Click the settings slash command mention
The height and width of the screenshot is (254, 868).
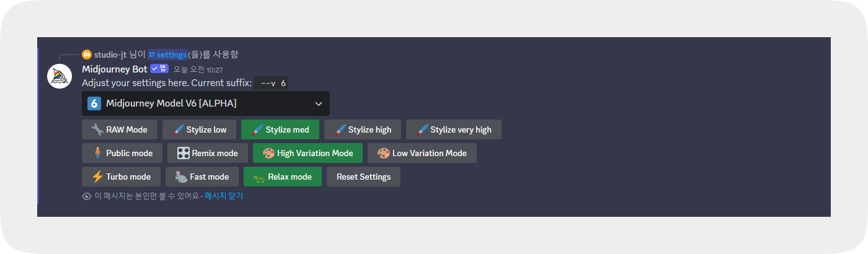point(167,55)
